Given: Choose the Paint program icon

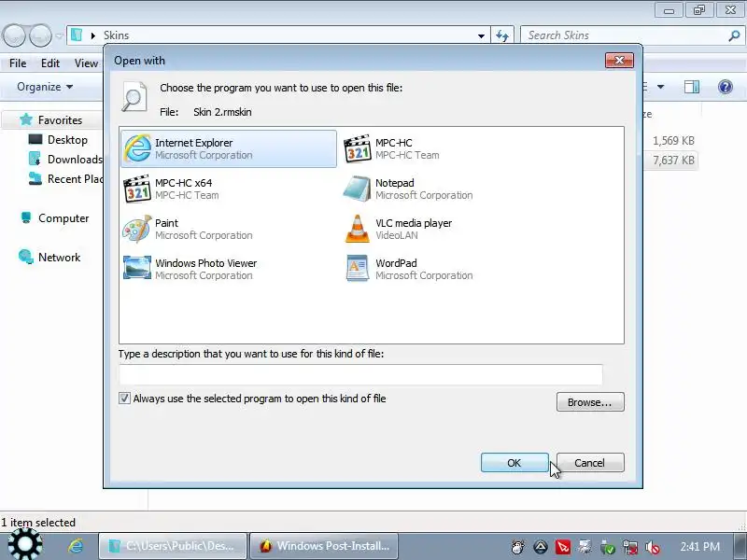Looking at the screenshot, I should (137, 229).
